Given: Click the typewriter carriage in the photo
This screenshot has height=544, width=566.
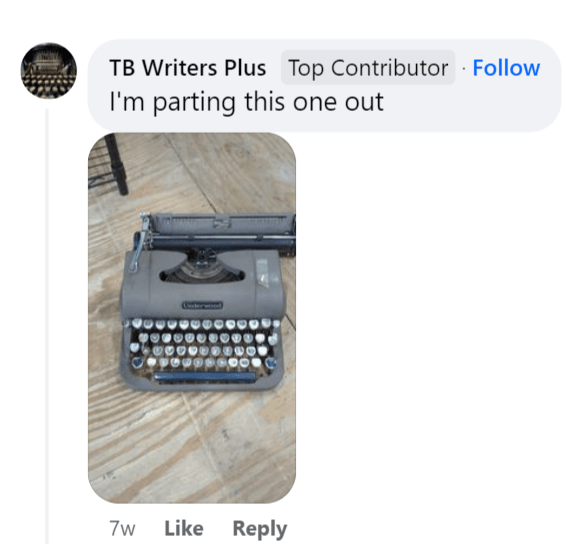Looking at the screenshot, I should [218, 231].
